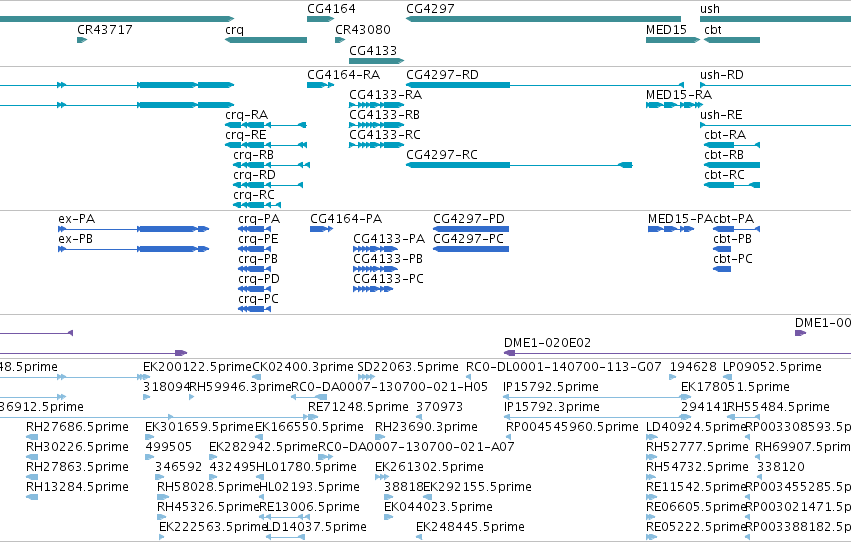Click the EK248445.5prime EST label
This screenshot has height=542, width=851.
(x=470, y=527)
